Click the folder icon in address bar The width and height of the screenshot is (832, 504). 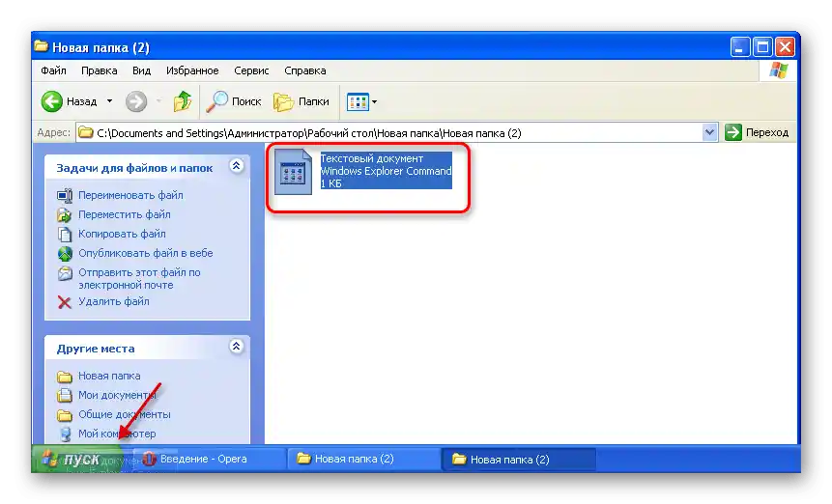85,132
